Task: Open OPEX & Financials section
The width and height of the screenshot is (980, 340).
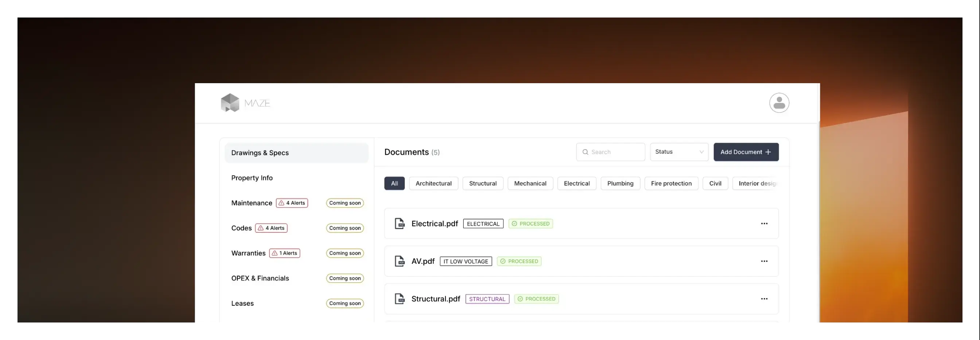Action: click(260, 278)
